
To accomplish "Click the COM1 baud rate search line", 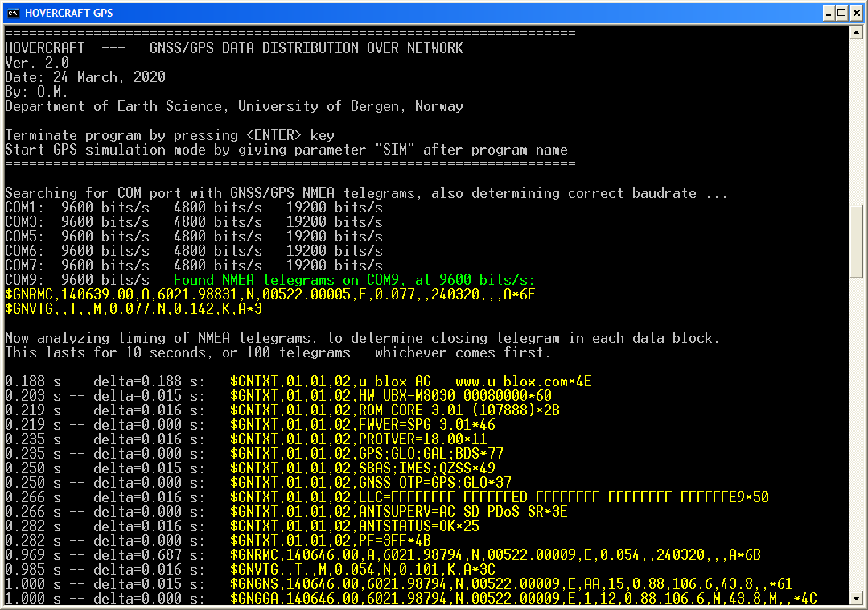I will [x=193, y=208].
